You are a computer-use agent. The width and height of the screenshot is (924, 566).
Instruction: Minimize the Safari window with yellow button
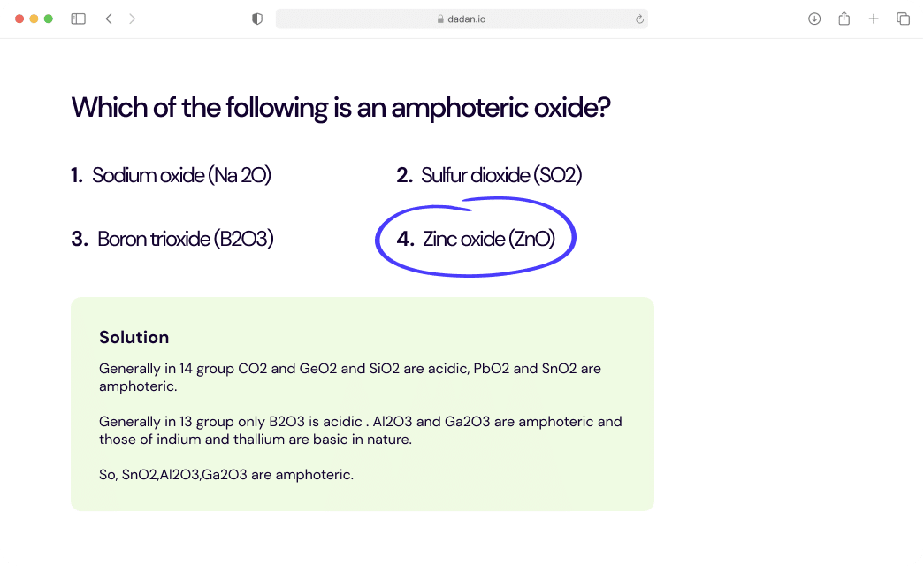(34, 19)
